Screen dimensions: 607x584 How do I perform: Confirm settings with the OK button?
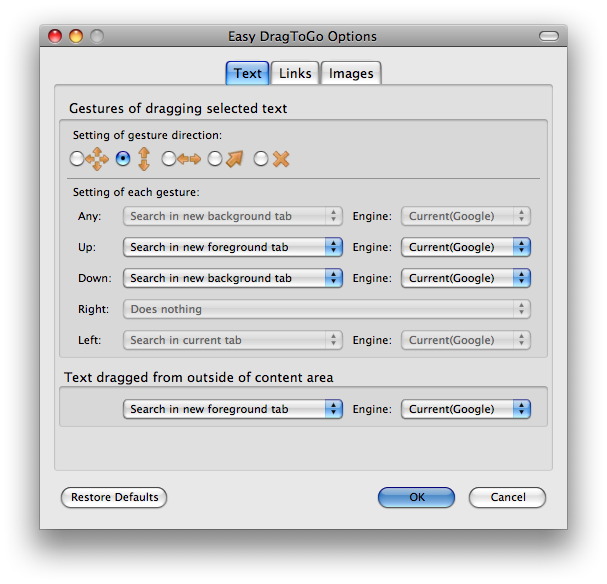coord(417,497)
